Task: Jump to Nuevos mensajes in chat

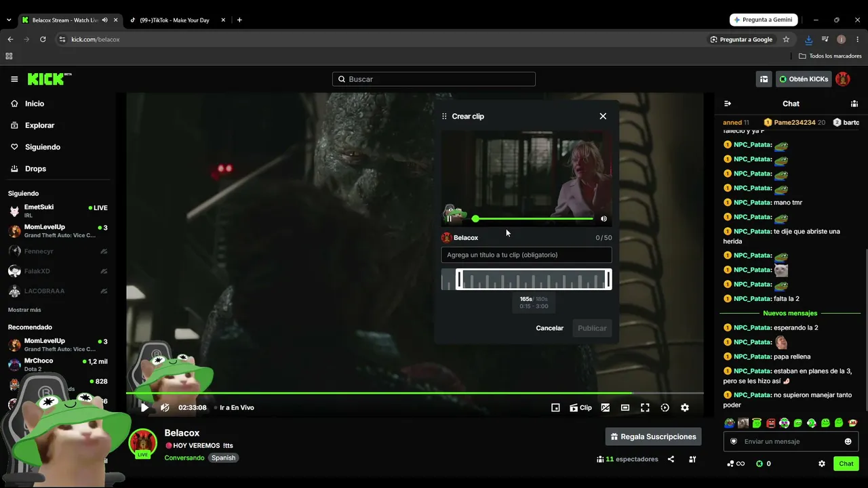Action: coord(790,313)
